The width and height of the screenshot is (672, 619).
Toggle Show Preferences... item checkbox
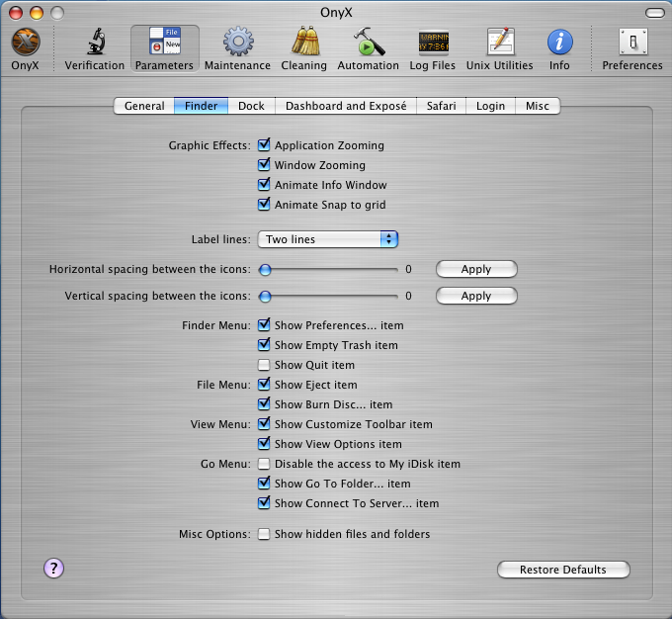point(264,325)
